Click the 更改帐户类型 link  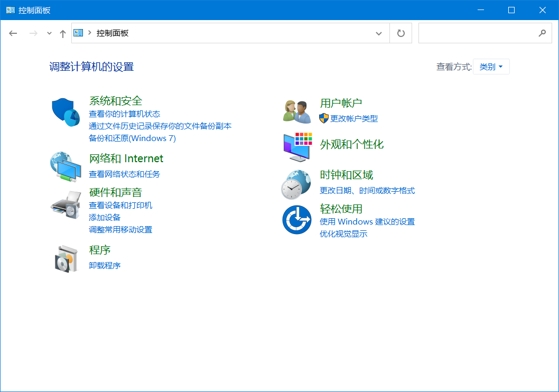pyautogui.click(x=354, y=119)
